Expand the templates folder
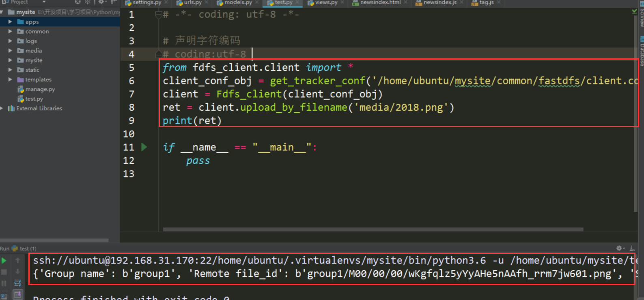This screenshot has width=644, height=300. 10,79
